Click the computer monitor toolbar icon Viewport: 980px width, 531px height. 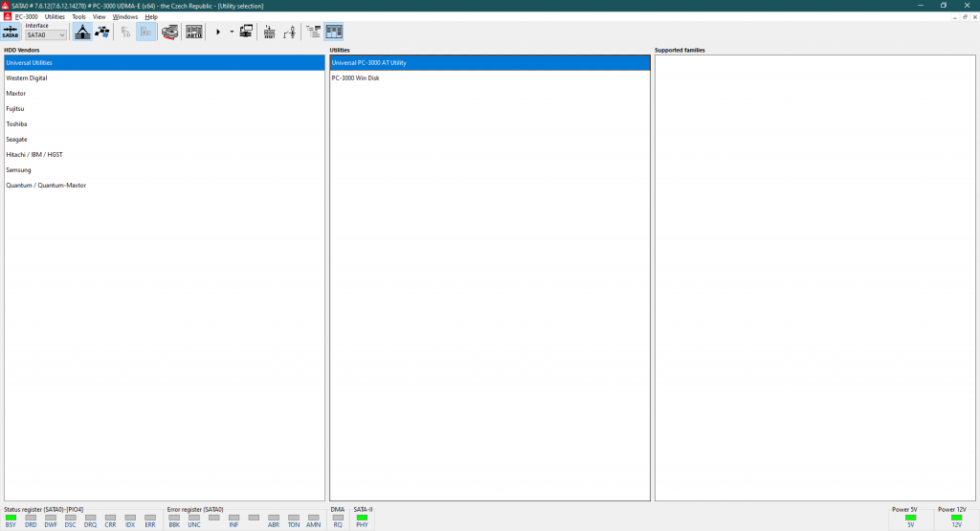(x=246, y=32)
